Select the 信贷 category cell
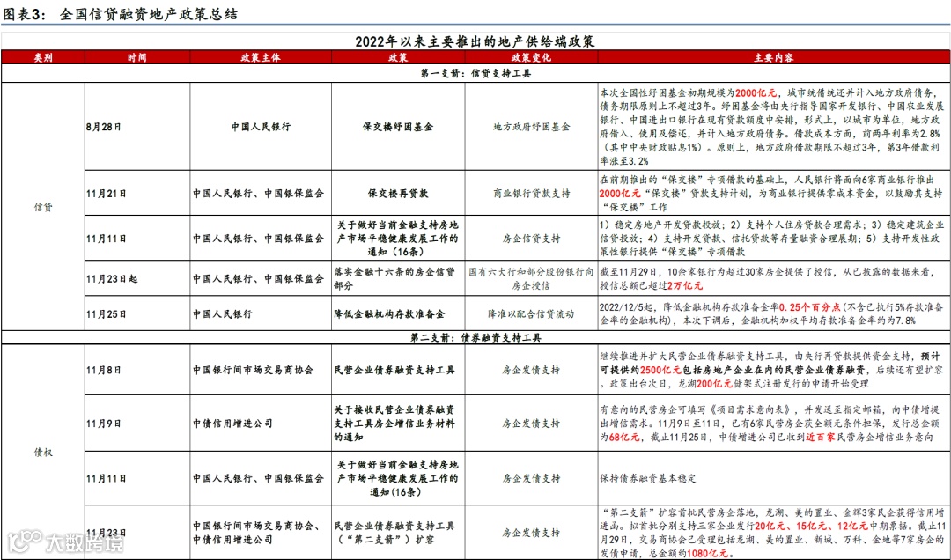This screenshot has height=560, width=951. tap(43, 207)
